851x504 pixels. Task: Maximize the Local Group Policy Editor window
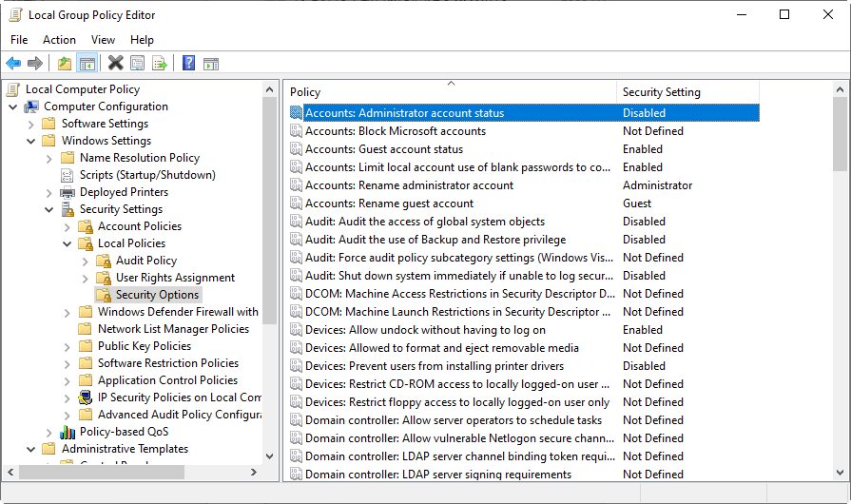pos(784,14)
